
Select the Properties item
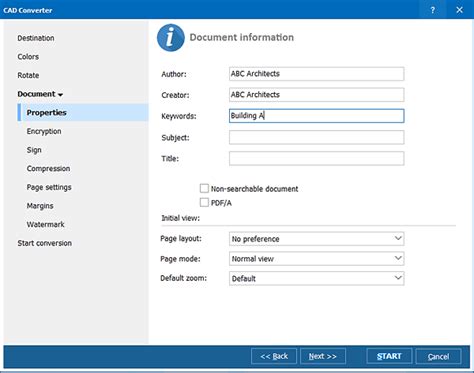coord(83,112)
